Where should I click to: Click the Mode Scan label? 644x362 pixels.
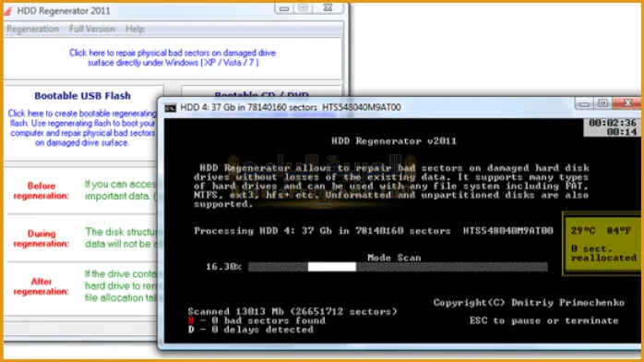394,258
